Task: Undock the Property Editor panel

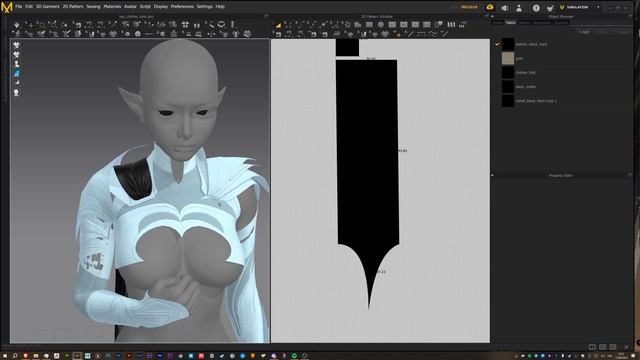Action: point(630,175)
